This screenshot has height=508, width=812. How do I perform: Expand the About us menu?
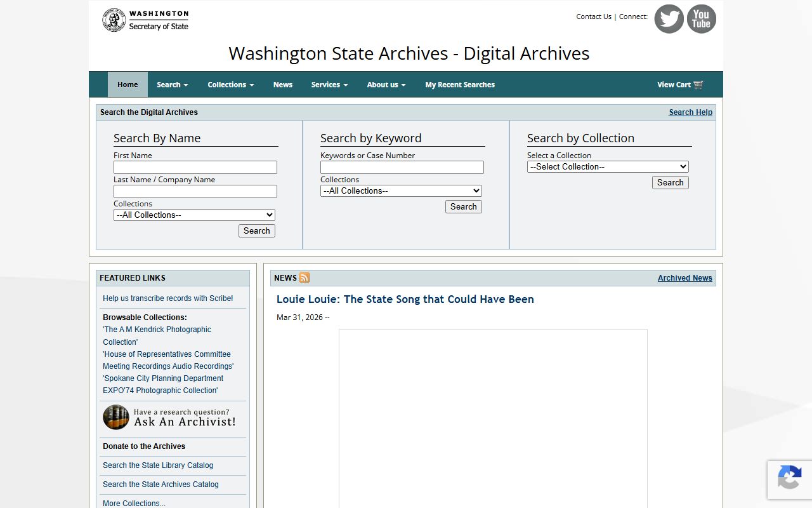point(386,84)
